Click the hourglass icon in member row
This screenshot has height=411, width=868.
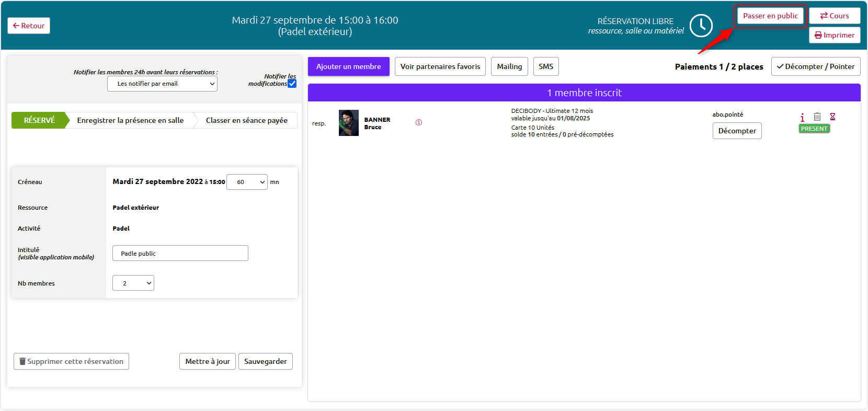click(833, 117)
